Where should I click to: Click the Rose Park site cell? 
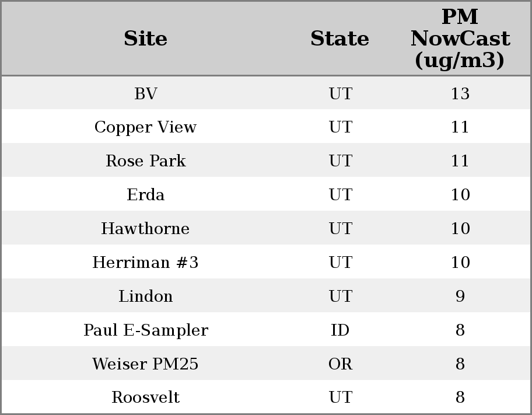pyautogui.click(x=145, y=161)
